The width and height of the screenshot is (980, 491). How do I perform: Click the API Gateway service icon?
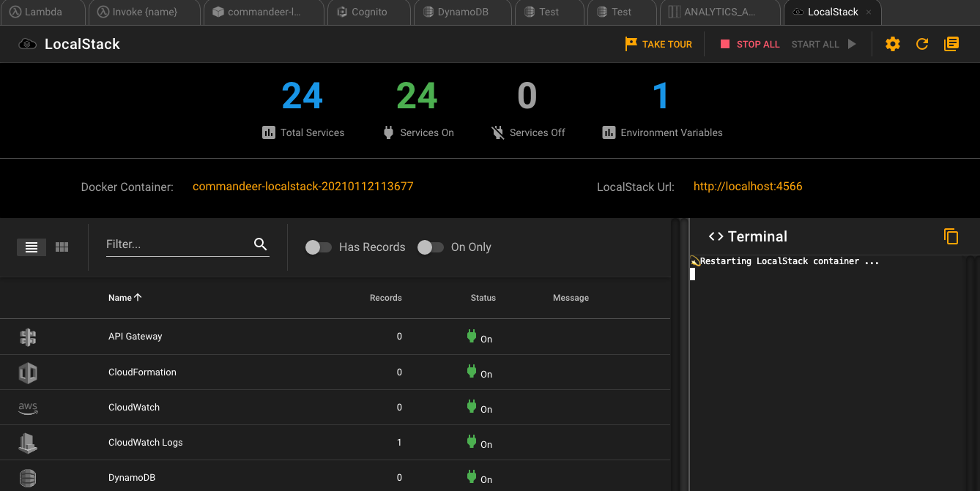(x=28, y=337)
